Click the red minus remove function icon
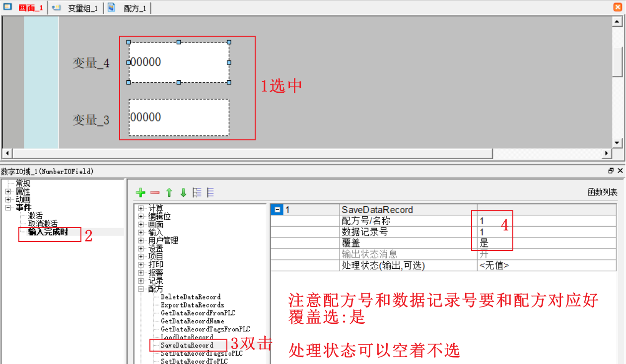This screenshot has height=364, width=626. [155, 193]
